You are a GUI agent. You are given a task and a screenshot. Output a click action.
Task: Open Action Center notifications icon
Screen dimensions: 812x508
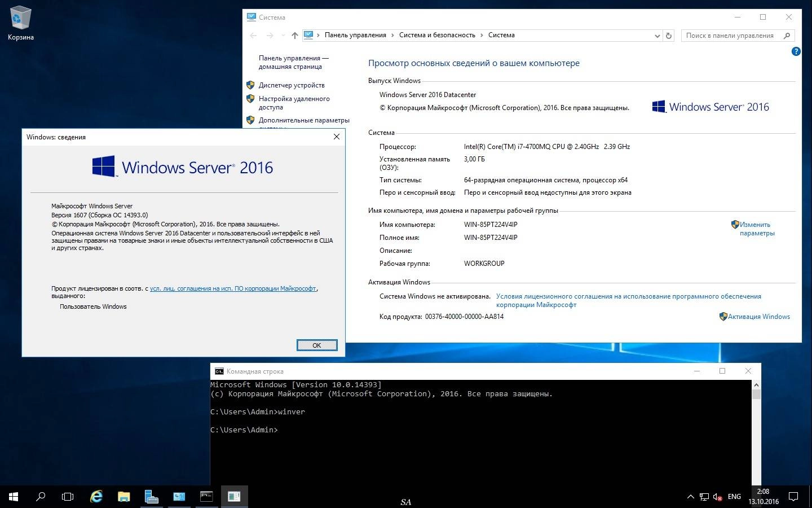793,497
